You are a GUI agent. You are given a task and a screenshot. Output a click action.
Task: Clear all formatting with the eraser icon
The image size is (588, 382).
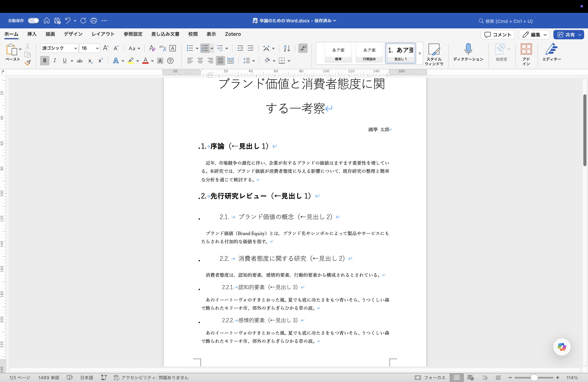[x=152, y=48]
